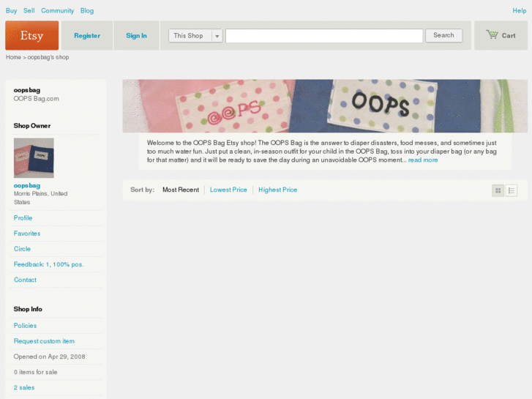Click the 'oopsbag' shop title in sidebar header

[27, 90]
